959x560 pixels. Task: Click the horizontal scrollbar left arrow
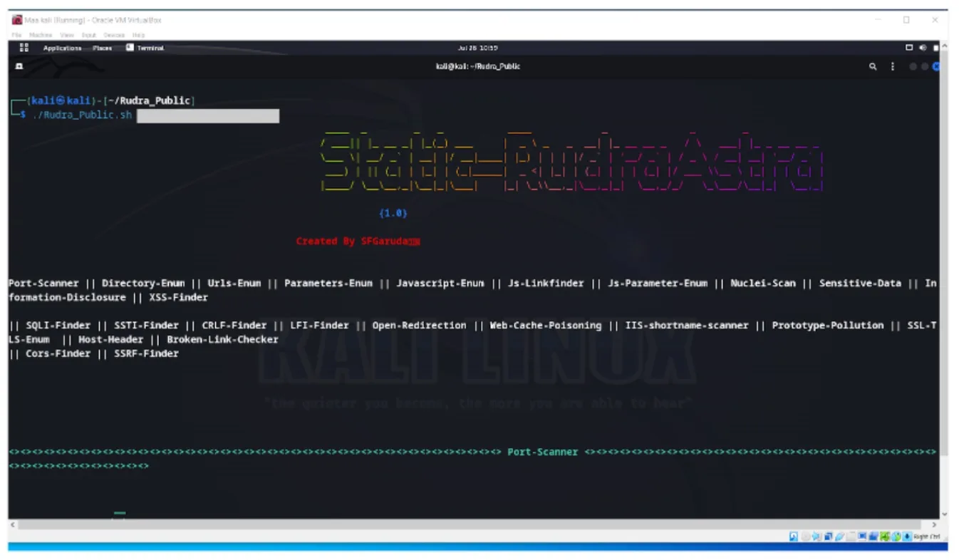click(x=13, y=524)
